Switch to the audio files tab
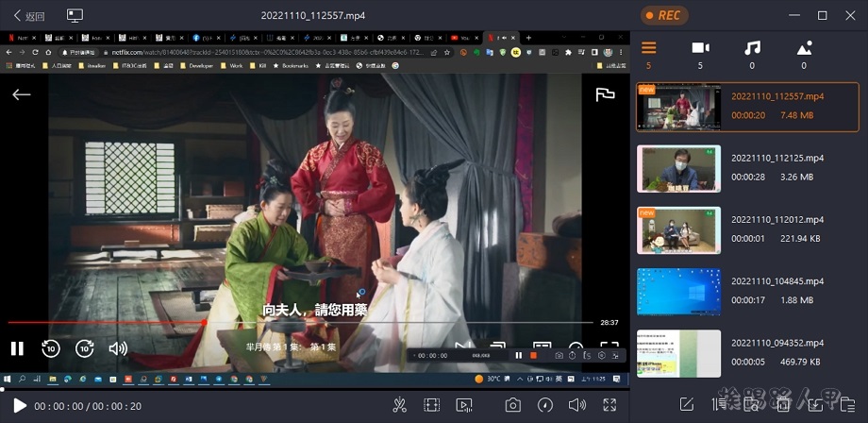 752,48
